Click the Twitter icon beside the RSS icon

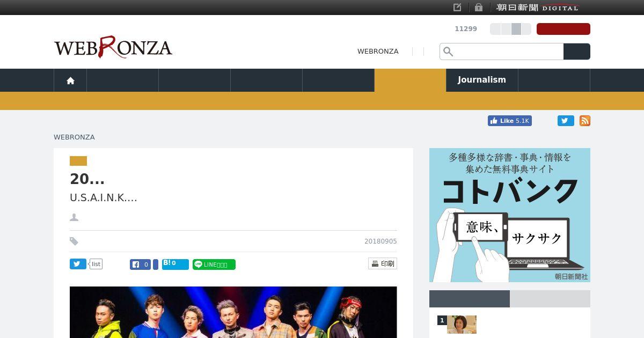[566, 121]
